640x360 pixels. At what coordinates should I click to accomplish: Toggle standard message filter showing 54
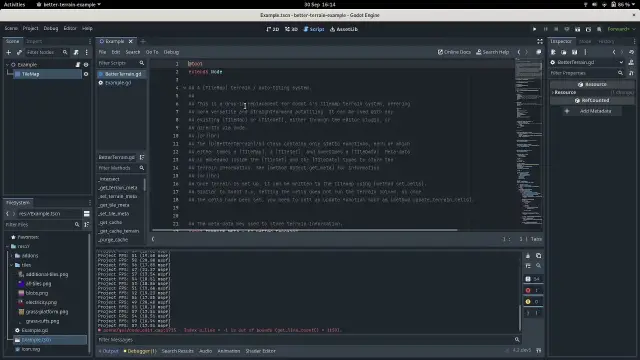tap(533, 279)
